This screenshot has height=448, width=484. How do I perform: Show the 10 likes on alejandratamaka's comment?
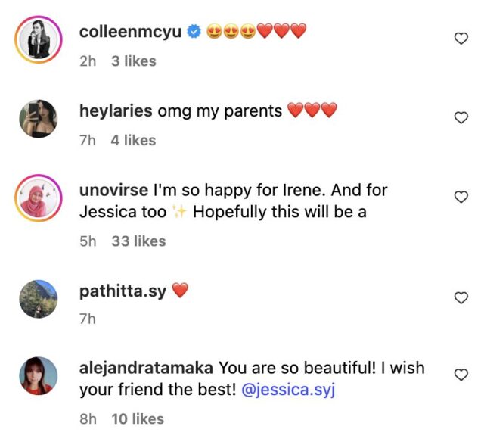point(137,418)
